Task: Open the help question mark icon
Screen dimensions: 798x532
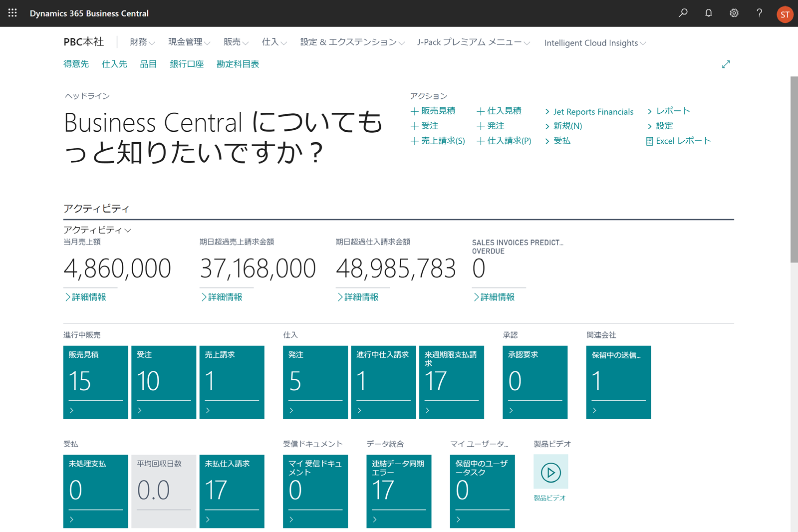Action: [x=759, y=13]
